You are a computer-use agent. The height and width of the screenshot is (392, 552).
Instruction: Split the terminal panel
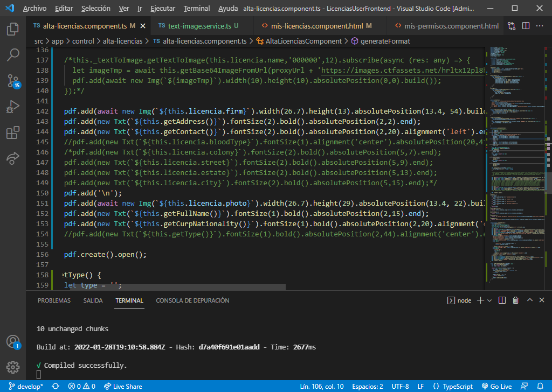coord(502,300)
